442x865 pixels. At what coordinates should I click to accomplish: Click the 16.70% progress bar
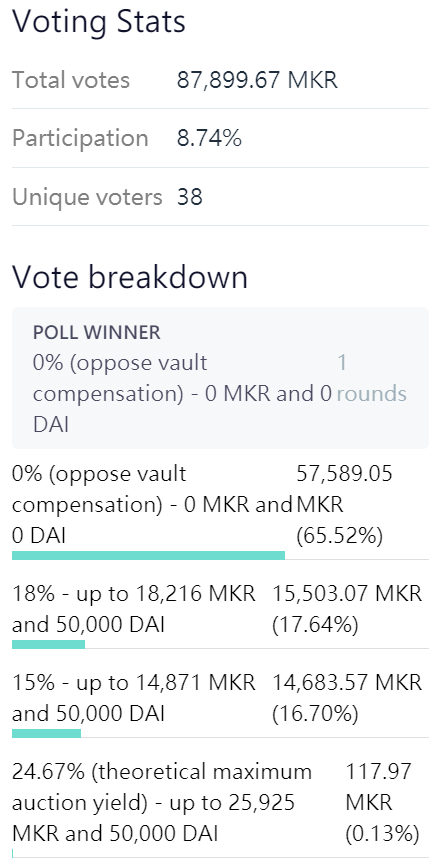pyautogui.click(x=46, y=733)
